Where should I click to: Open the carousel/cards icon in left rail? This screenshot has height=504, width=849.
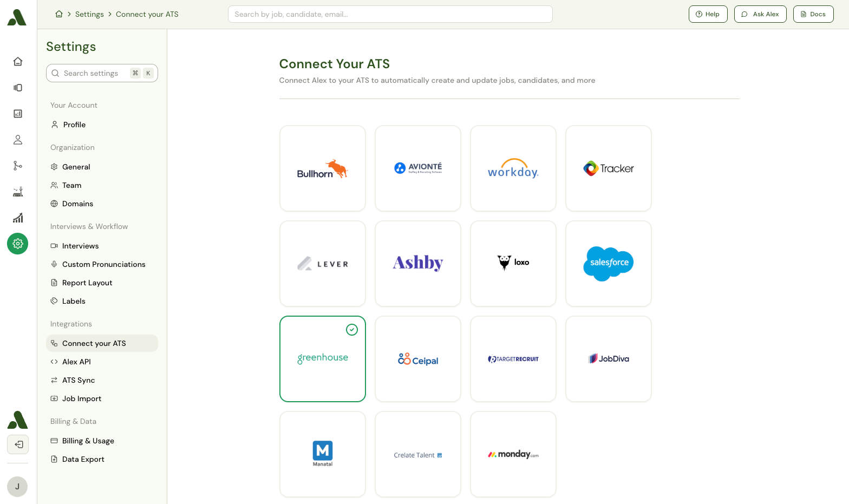pyautogui.click(x=18, y=88)
